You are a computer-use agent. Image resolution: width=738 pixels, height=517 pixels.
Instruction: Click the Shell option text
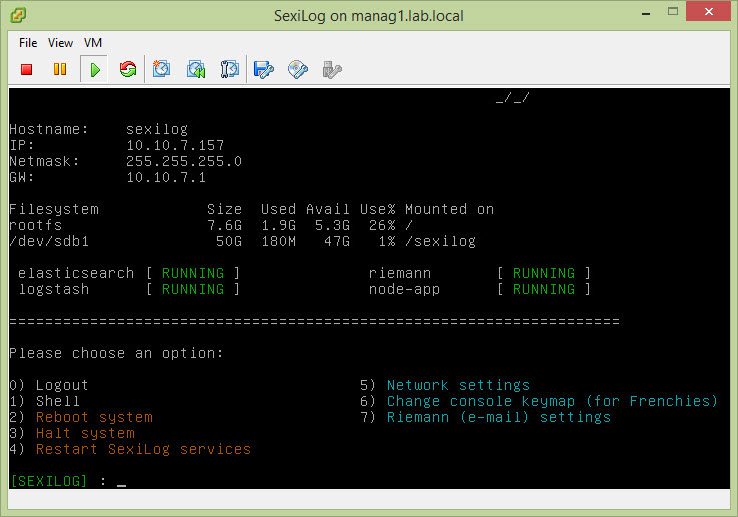click(x=57, y=401)
